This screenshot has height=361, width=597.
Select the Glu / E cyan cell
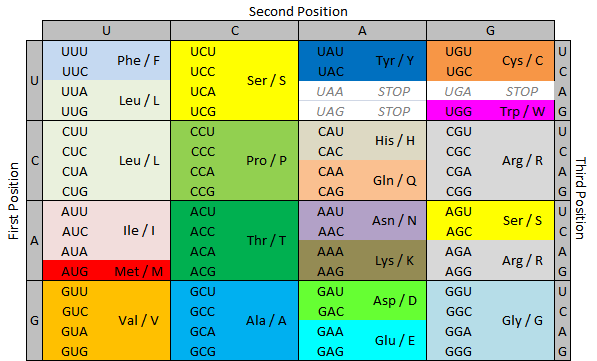[362, 340]
